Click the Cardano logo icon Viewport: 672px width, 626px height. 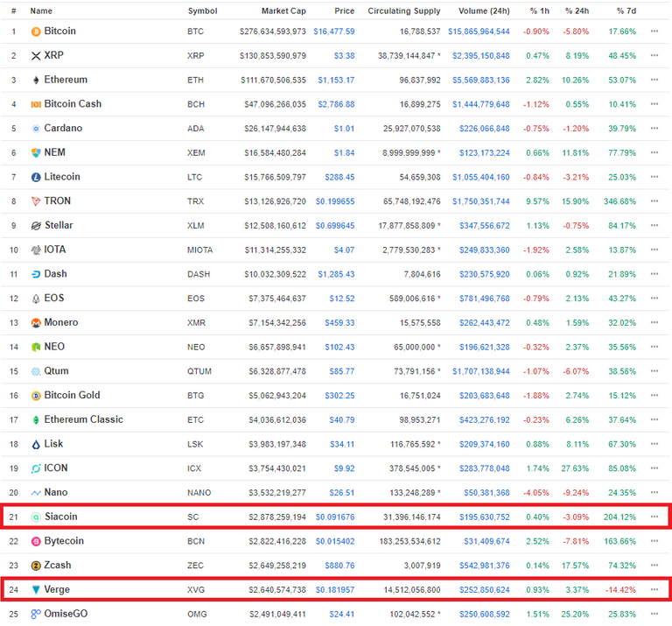[x=36, y=129]
